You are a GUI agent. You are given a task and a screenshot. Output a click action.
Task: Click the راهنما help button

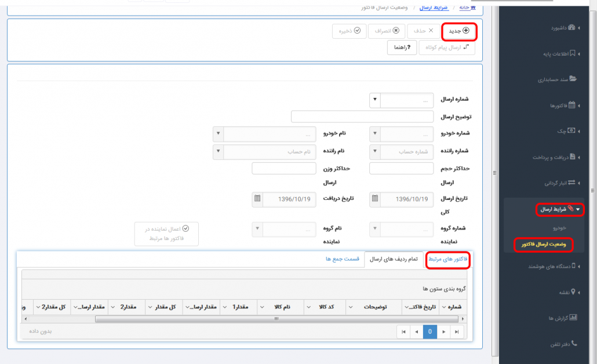coord(402,48)
